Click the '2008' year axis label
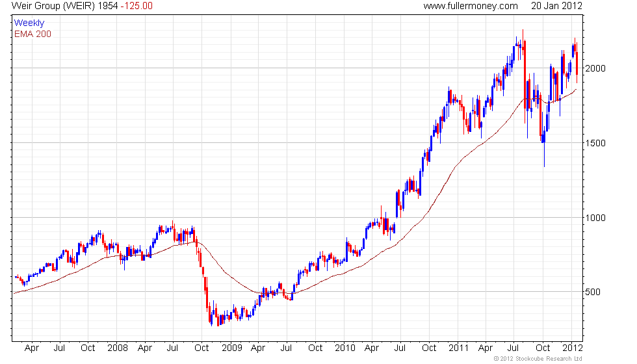Screen dimensions: 637x364 [118, 348]
